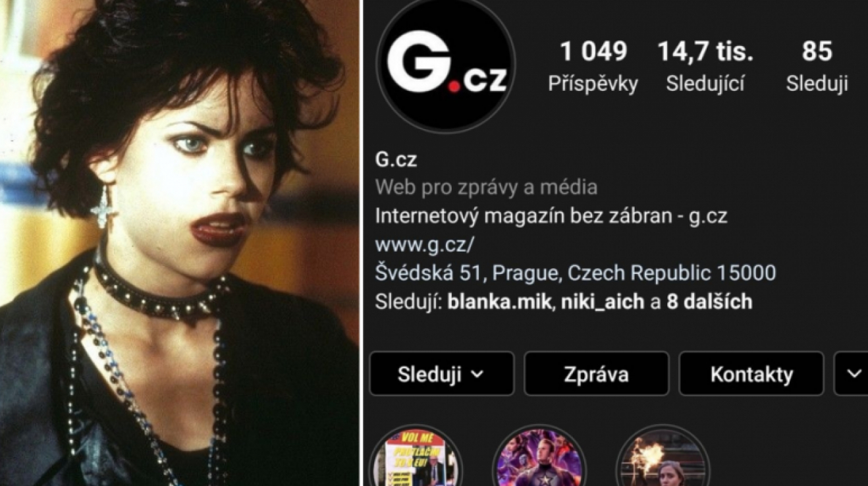
Task: Click the Kontakty button
Action: [751, 374]
